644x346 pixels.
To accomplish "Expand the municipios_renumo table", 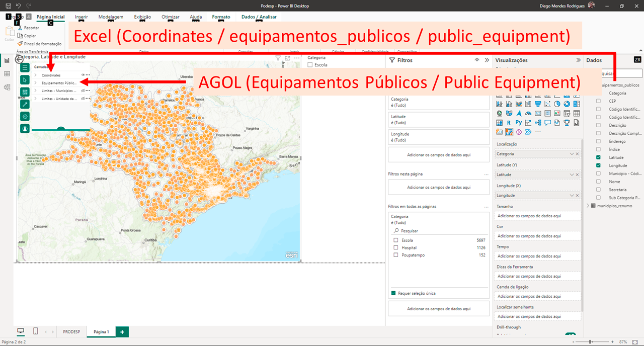I will [588, 205].
